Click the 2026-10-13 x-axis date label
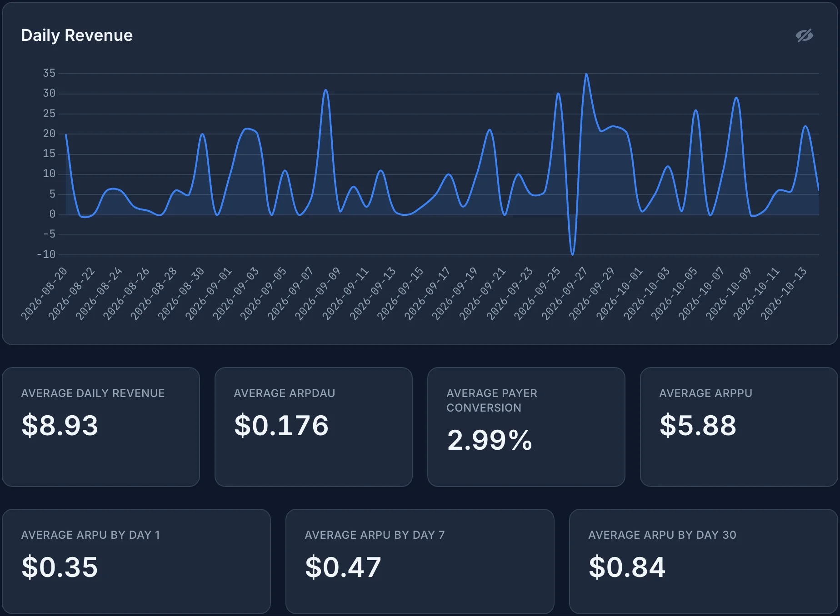The height and width of the screenshot is (616, 840). tap(784, 294)
